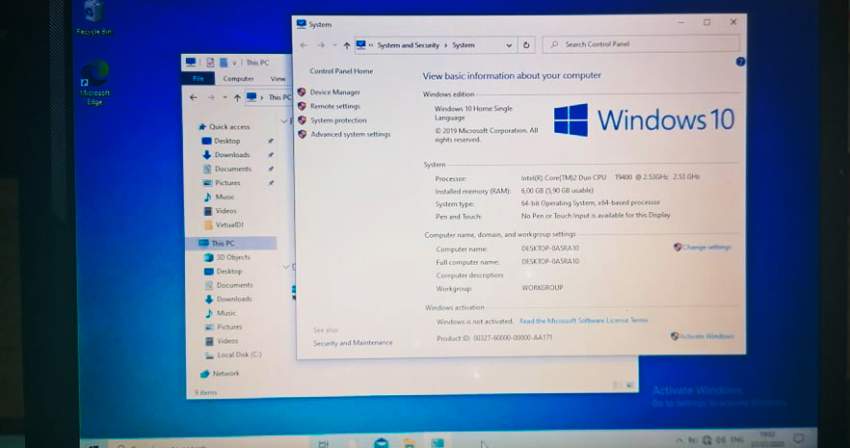This screenshot has width=850, height=448.
Task: Click Properties icon in Explorer title bar
Action: [210, 62]
